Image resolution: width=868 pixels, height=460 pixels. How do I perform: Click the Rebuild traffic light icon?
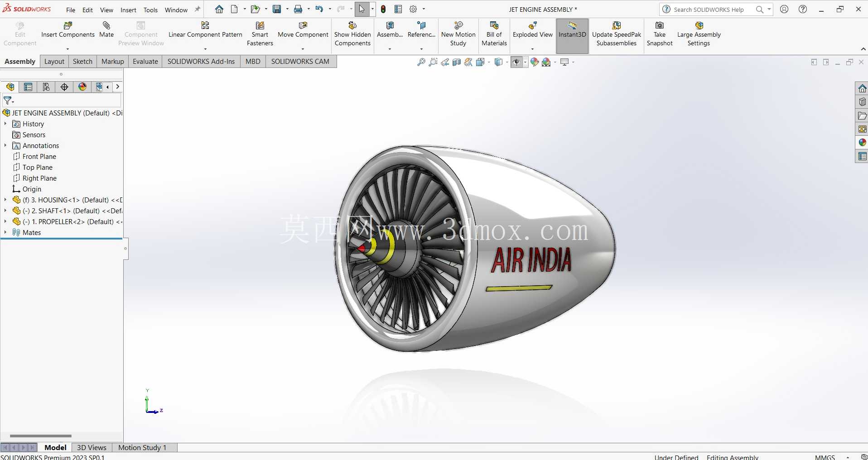tap(383, 9)
